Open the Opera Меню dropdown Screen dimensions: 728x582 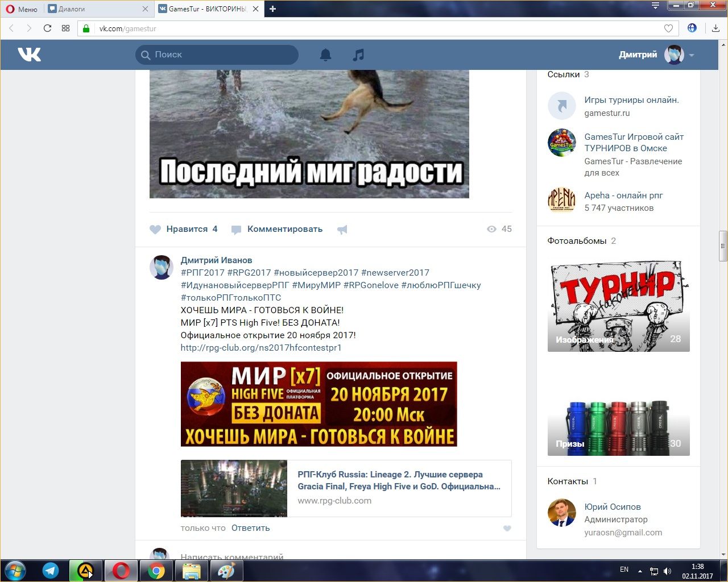coord(21,9)
